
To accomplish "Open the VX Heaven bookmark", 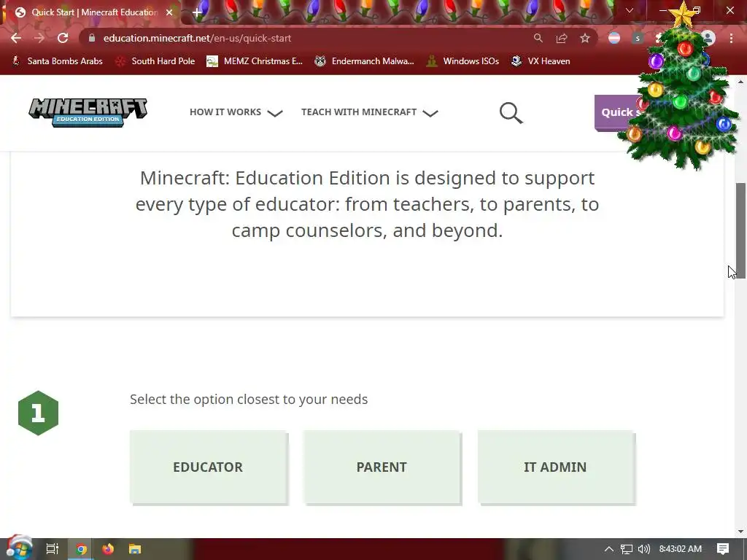I will [541, 61].
